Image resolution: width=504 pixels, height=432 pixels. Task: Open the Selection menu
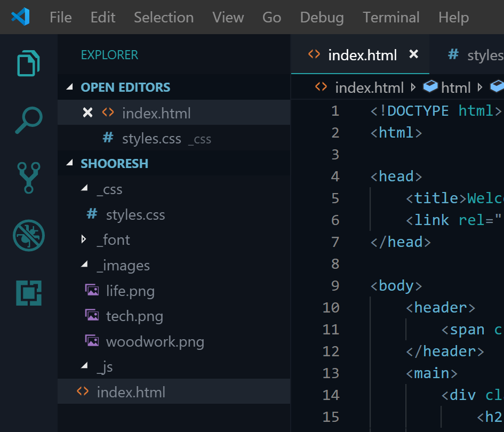(x=163, y=17)
